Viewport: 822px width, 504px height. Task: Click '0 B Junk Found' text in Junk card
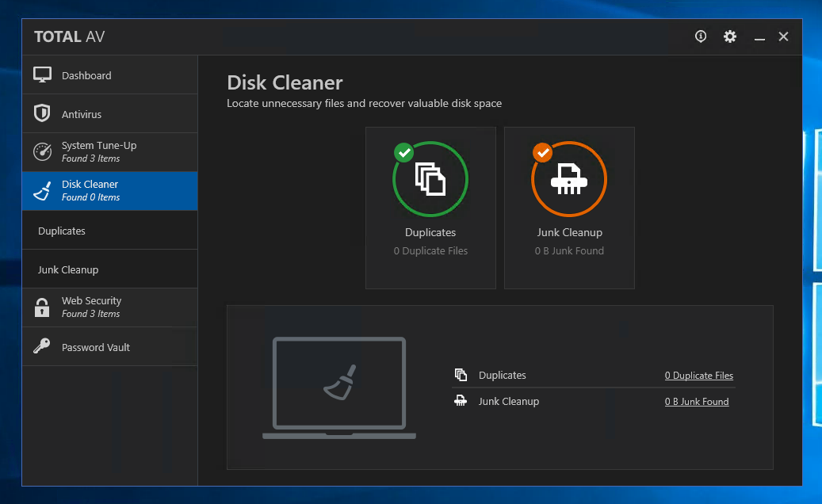pos(569,251)
